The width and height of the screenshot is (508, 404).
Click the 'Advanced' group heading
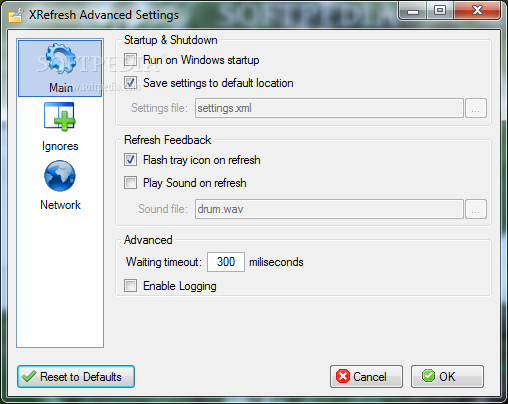[x=148, y=240]
